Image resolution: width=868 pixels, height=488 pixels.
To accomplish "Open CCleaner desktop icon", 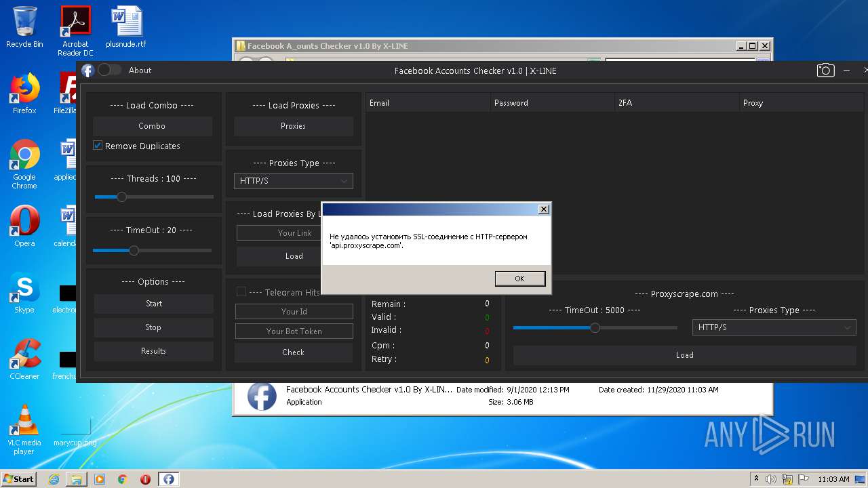I will coord(24,359).
